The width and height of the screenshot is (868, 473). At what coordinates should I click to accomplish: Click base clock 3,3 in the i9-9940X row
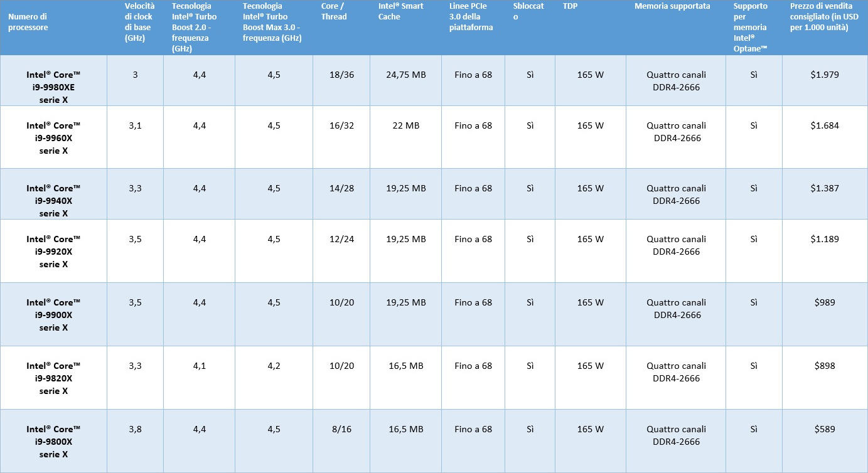coord(135,188)
